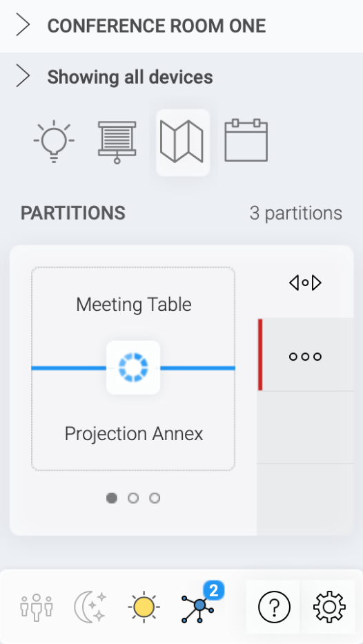Activate the night moon scene
363x644 pixels.
click(x=90, y=607)
